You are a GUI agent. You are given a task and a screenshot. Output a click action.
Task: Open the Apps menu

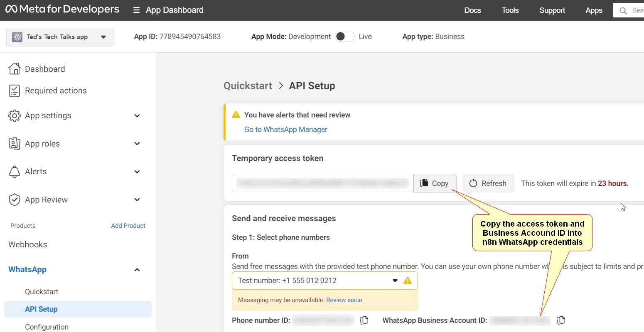tap(594, 10)
